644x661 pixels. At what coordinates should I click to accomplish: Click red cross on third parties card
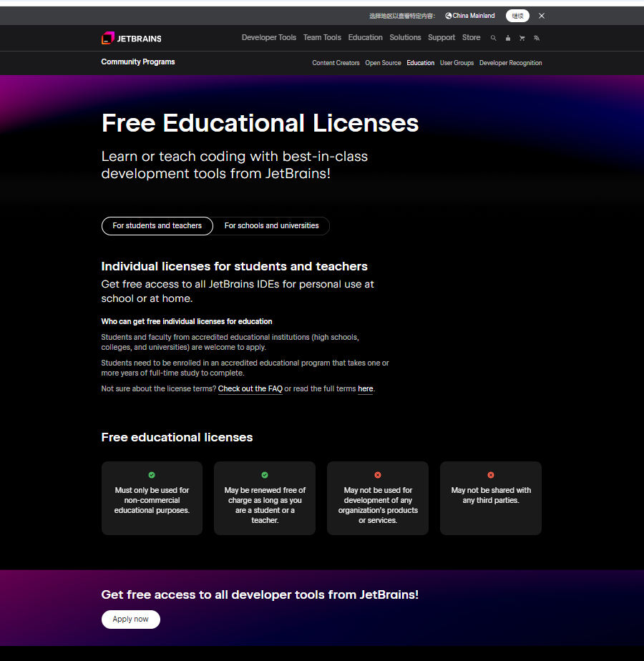pyautogui.click(x=491, y=475)
